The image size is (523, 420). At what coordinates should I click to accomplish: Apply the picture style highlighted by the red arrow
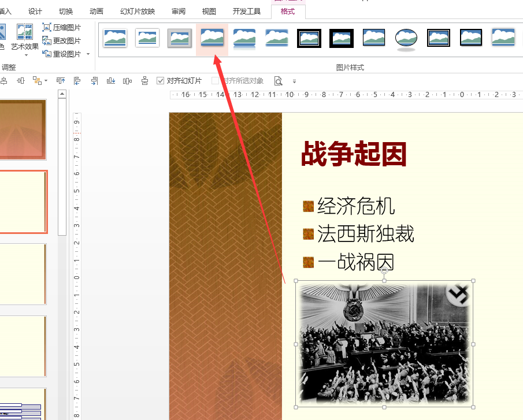[212, 38]
